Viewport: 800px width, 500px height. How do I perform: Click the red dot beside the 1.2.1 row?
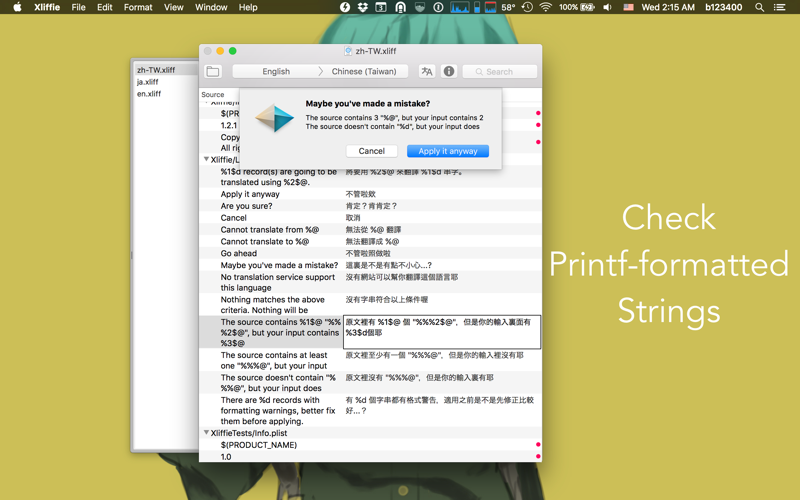point(538,125)
